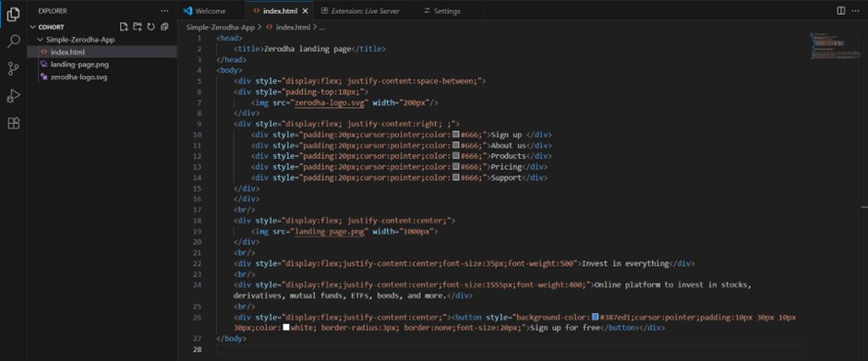The image size is (868, 361).
Task: Collapse all folders in Explorer
Action: 163,27
